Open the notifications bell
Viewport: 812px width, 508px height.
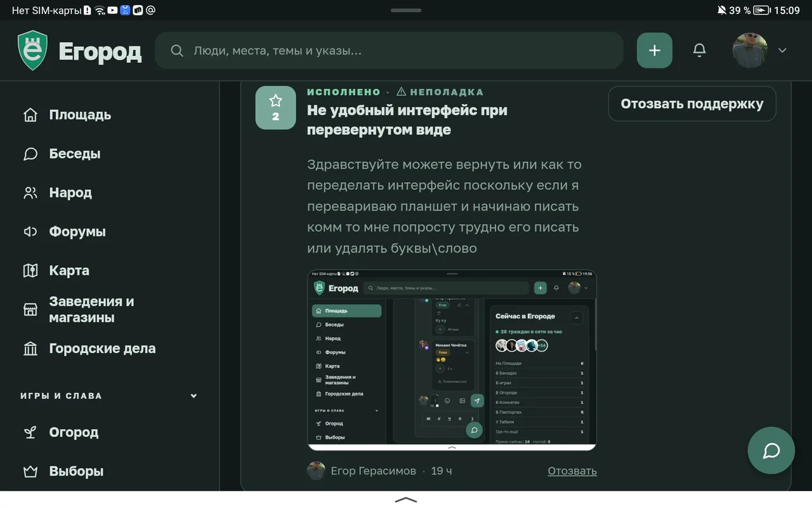699,50
